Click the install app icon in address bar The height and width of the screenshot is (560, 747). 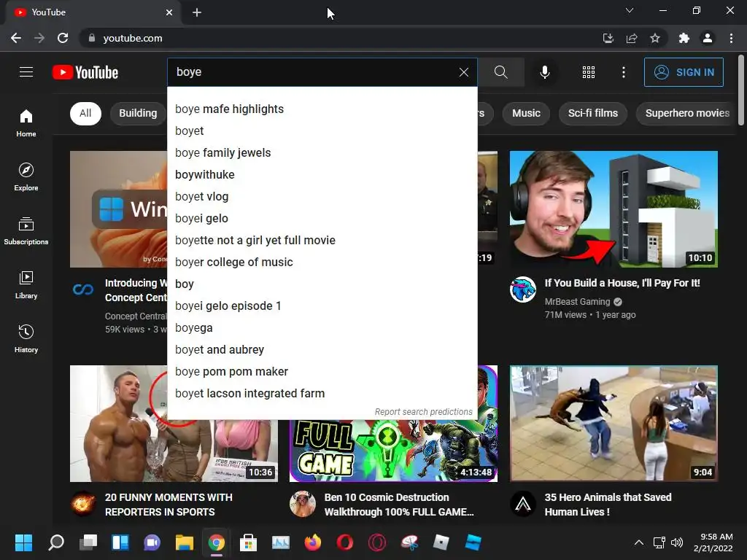pyautogui.click(x=608, y=38)
